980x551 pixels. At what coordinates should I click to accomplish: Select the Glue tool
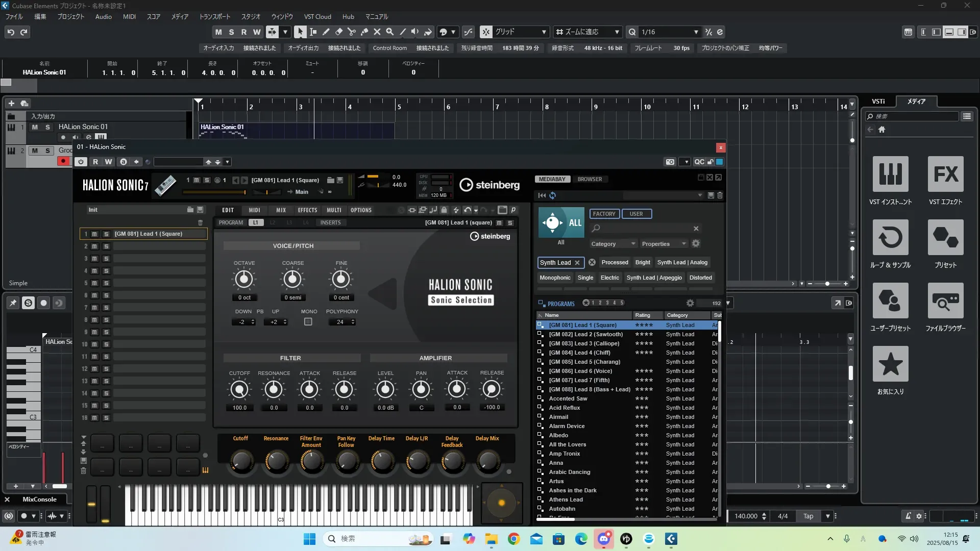[x=364, y=32]
